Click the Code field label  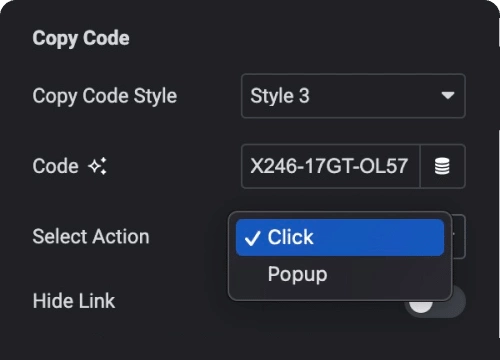tap(56, 166)
